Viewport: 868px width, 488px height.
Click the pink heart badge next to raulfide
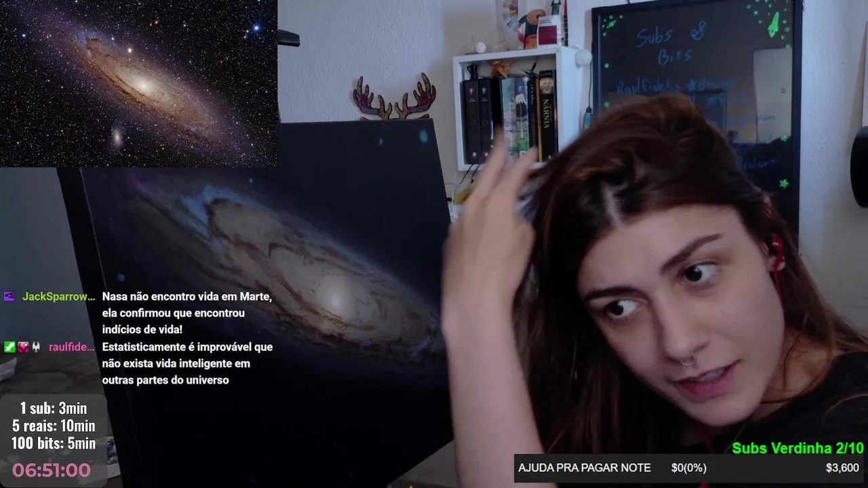(22, 347)
